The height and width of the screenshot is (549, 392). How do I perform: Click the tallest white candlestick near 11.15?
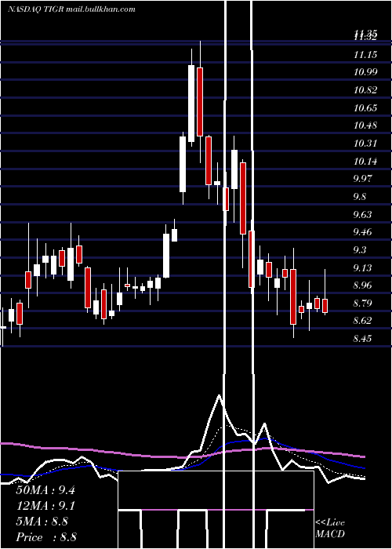tap(191, 104)
